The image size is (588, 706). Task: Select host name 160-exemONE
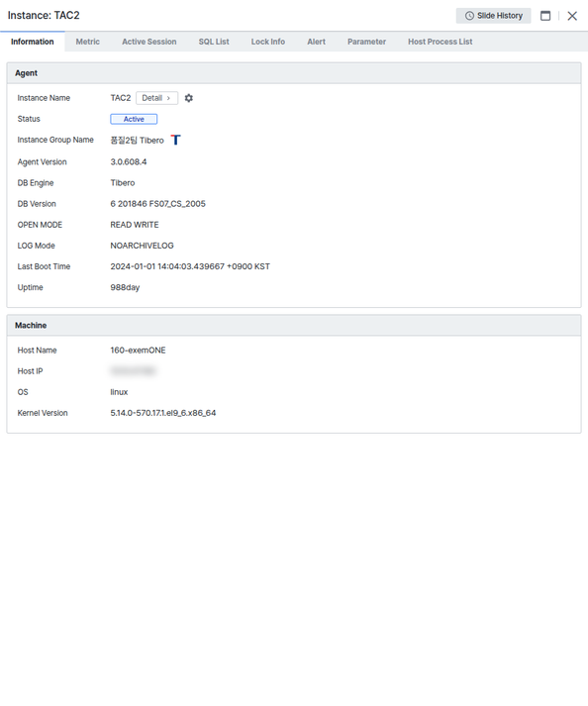click(138, 351)
